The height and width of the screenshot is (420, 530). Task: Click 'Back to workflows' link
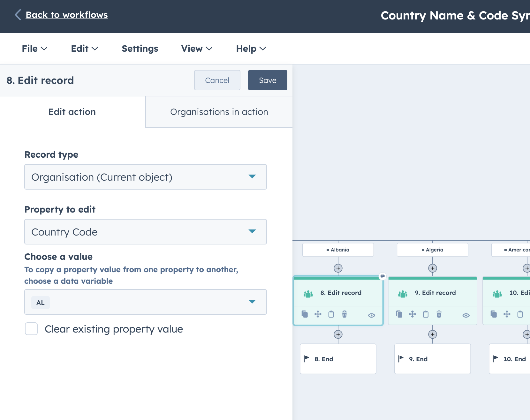point(67,15)
